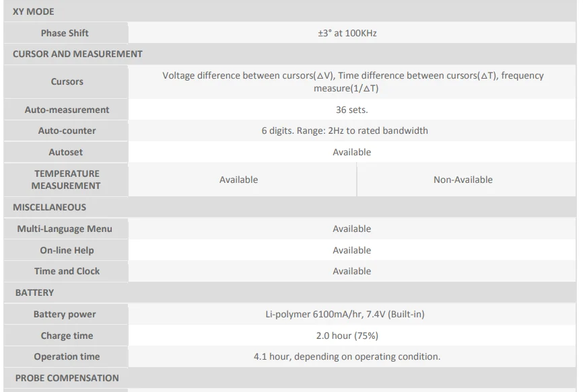Image resolution: width=583 pixels, height=392 pixels.
Task: Click the MISCELLANEOUS section header
Action: coord(50,207)
